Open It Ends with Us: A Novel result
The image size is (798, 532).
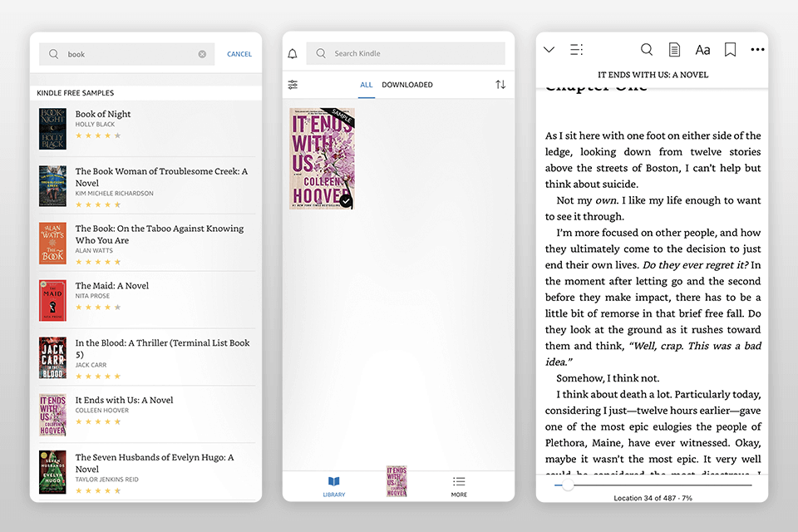click(x=146, y=415)
